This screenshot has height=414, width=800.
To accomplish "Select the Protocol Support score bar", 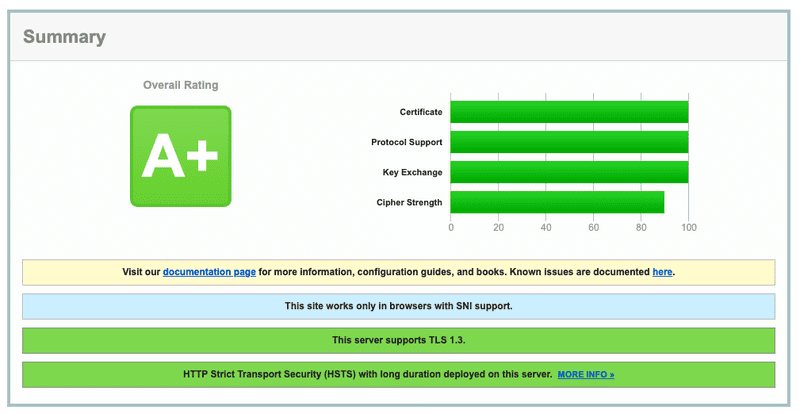I will pos(569,142).
